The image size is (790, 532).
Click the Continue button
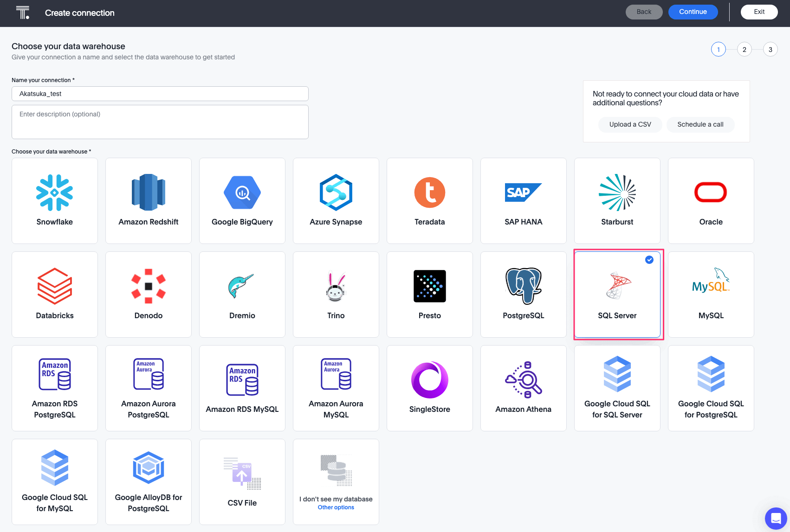pos(693,12)
